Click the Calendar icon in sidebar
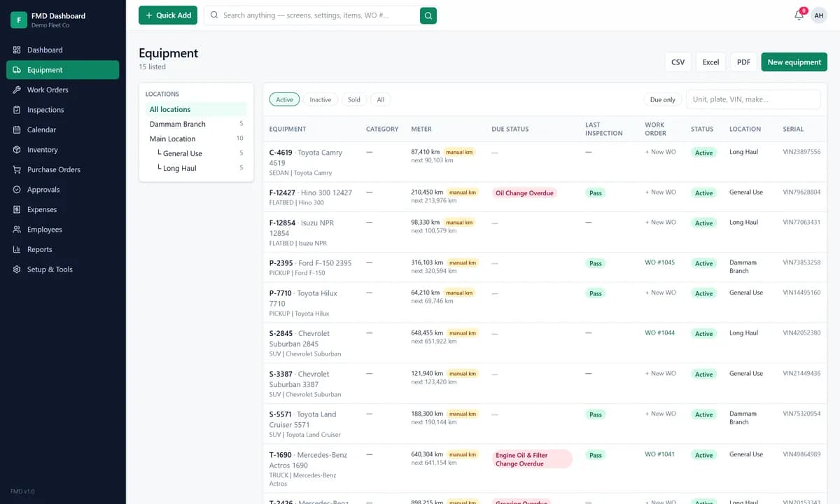 [x=17, y=130]
